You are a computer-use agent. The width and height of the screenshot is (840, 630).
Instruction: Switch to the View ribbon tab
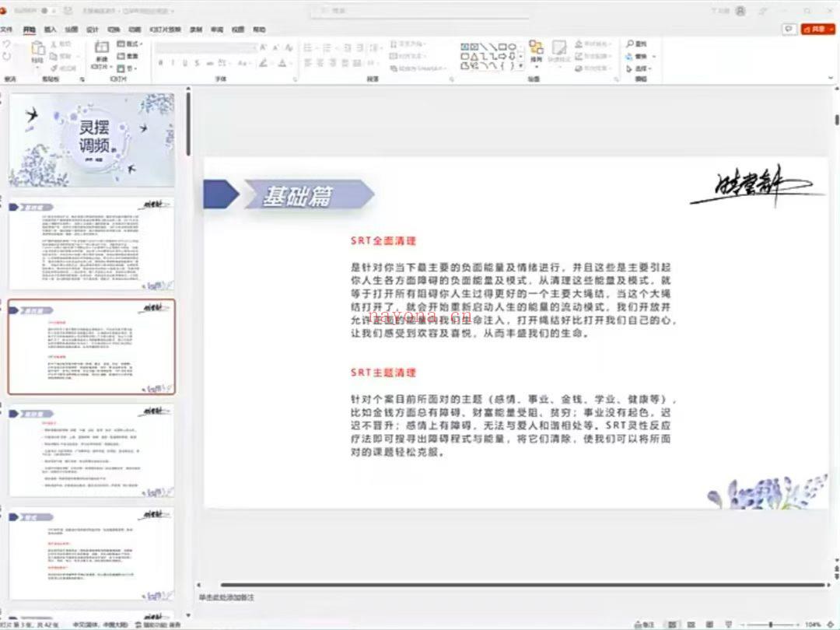pos(238,30)
